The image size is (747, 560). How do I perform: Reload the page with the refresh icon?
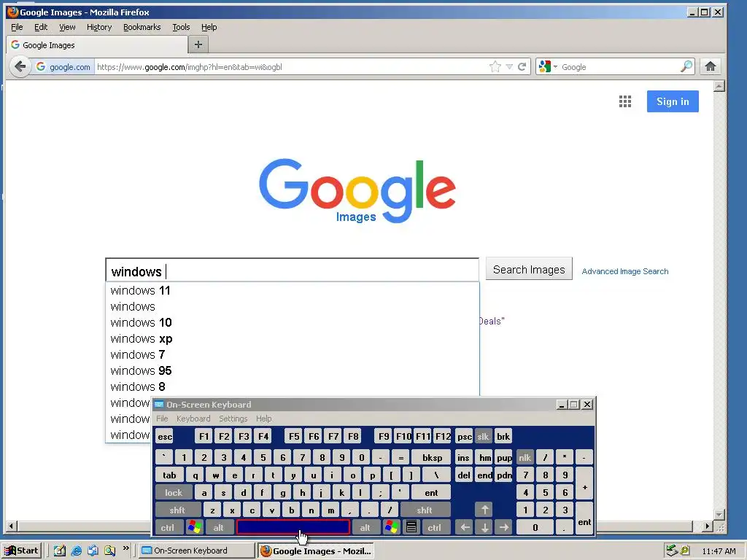[x=522, y=66]
